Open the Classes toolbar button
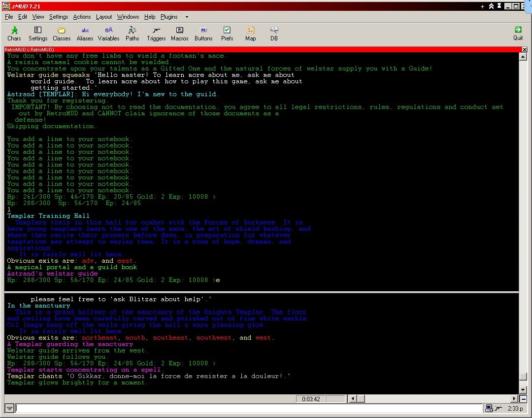This screenshot has width=532, height=418. [62, 34]
